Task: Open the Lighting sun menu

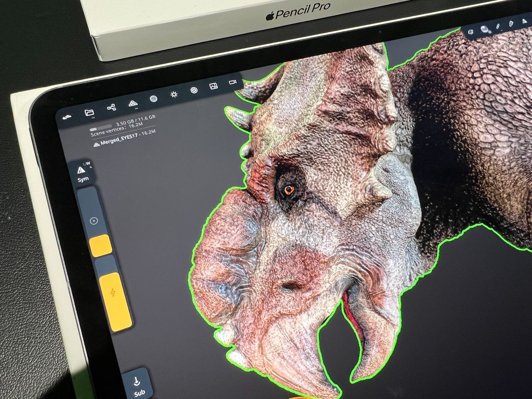Action: [x=174, y=94]
